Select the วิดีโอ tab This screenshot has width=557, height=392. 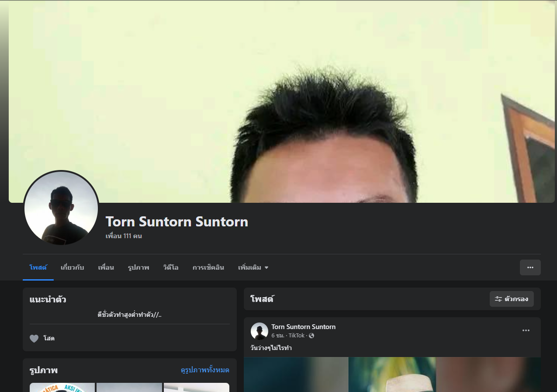pyautogui.click(x=170, y=267)
